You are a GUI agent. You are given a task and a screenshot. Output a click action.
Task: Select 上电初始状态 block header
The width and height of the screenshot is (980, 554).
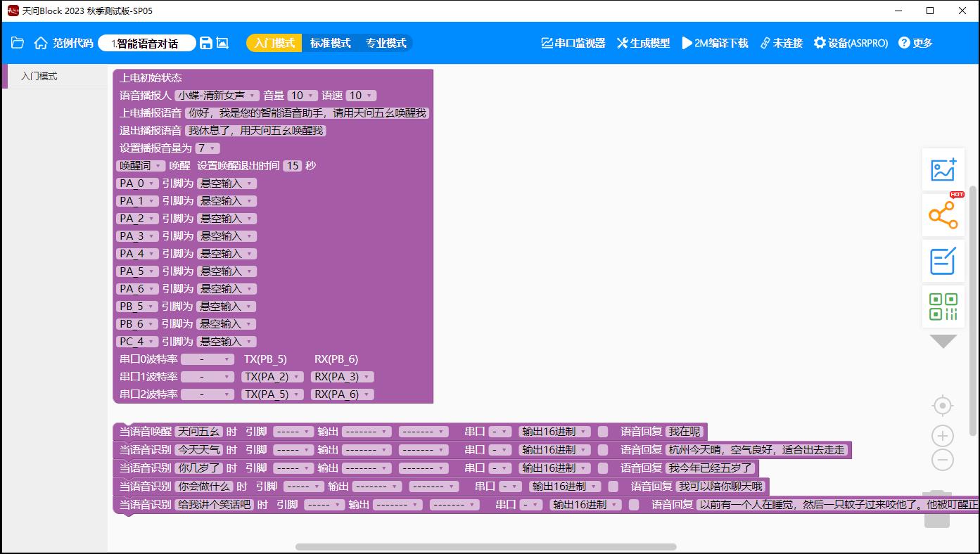[x=151, y=78]
